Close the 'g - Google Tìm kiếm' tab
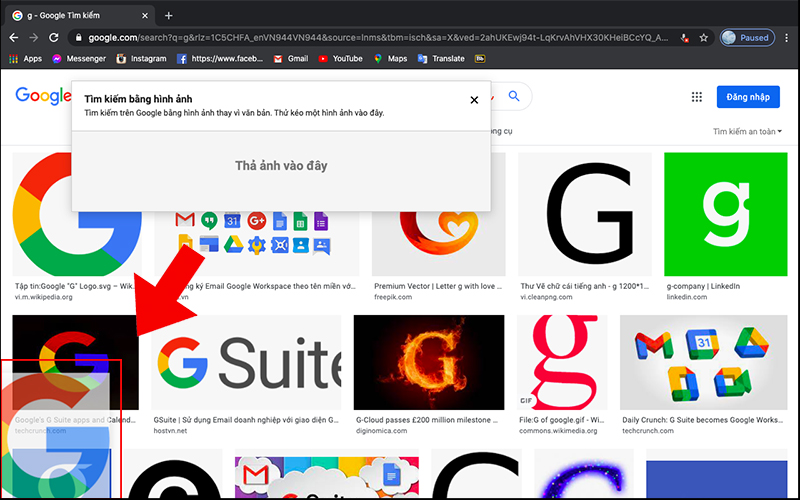Viewport: 800px width, 500px height. pos(145,16)
